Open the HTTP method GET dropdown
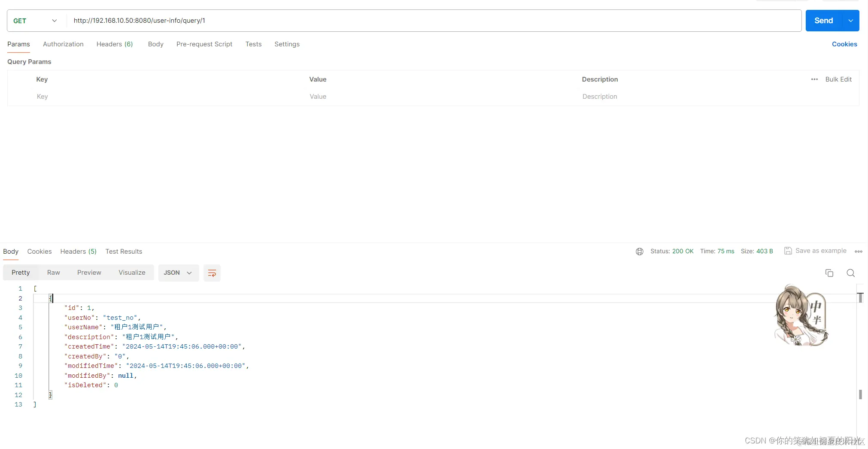 [x=36, y=21]
